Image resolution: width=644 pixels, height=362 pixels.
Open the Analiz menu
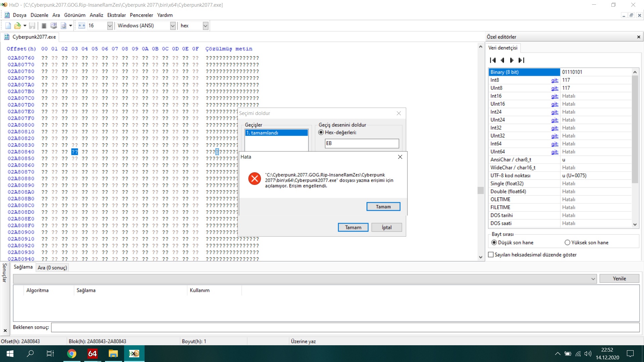point(96,15)
